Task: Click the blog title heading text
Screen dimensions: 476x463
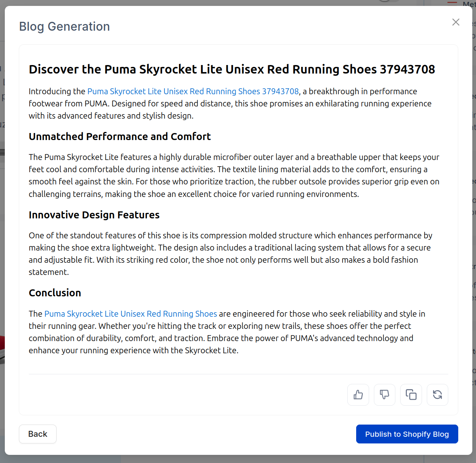Action: point(232,69)
